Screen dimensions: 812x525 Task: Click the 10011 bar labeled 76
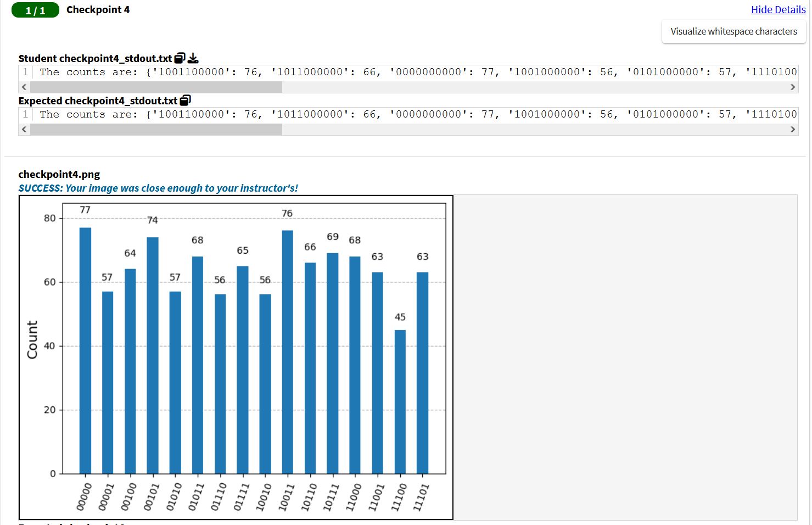[288, 352]
